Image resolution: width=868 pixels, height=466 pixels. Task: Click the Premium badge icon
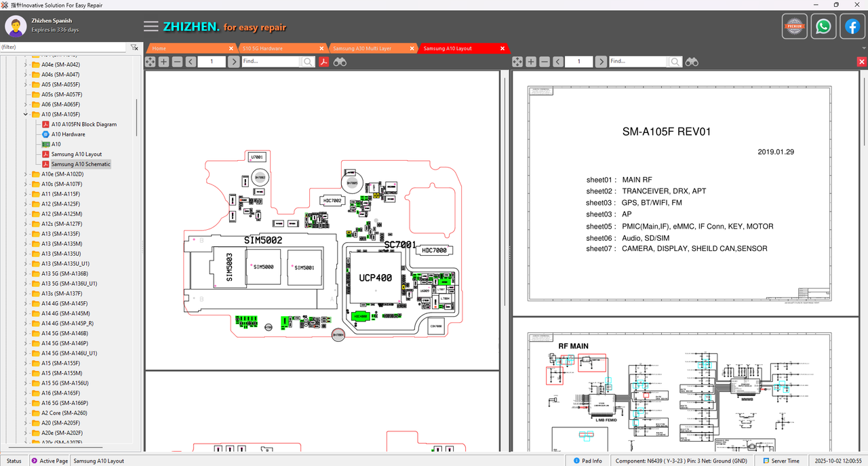pos(794,26)
